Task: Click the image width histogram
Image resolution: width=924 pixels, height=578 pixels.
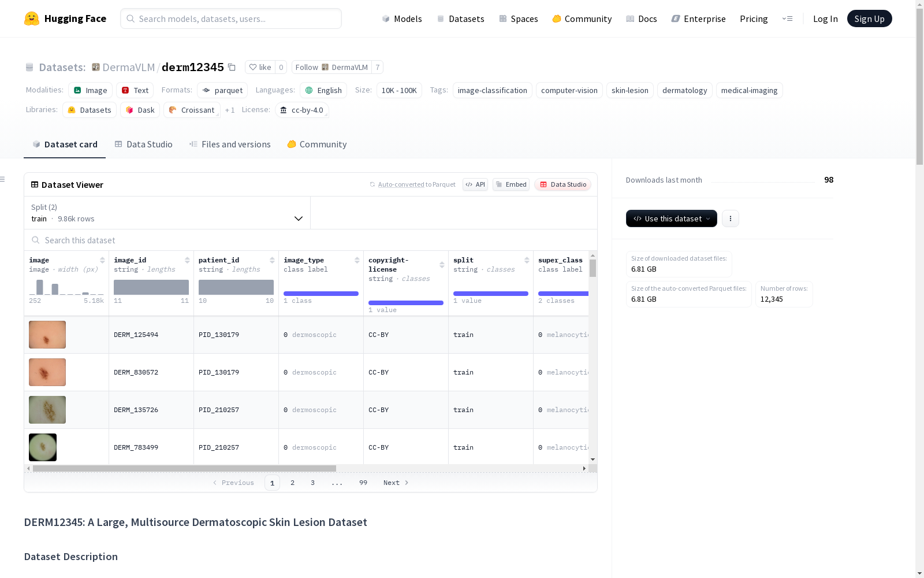Action: pyautogui.click(x=66, y=287)
